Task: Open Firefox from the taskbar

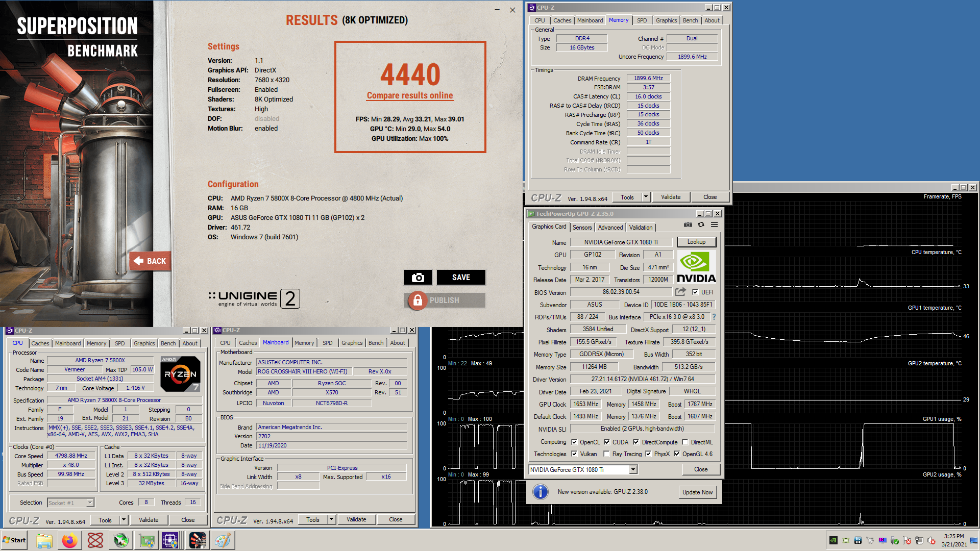Action: (x=70, y=540)
